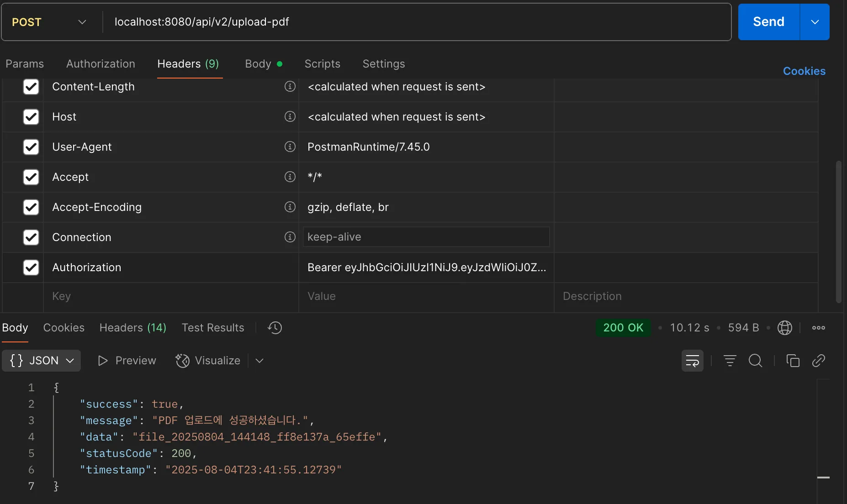Disable the User-Agent header

(31, 147)
